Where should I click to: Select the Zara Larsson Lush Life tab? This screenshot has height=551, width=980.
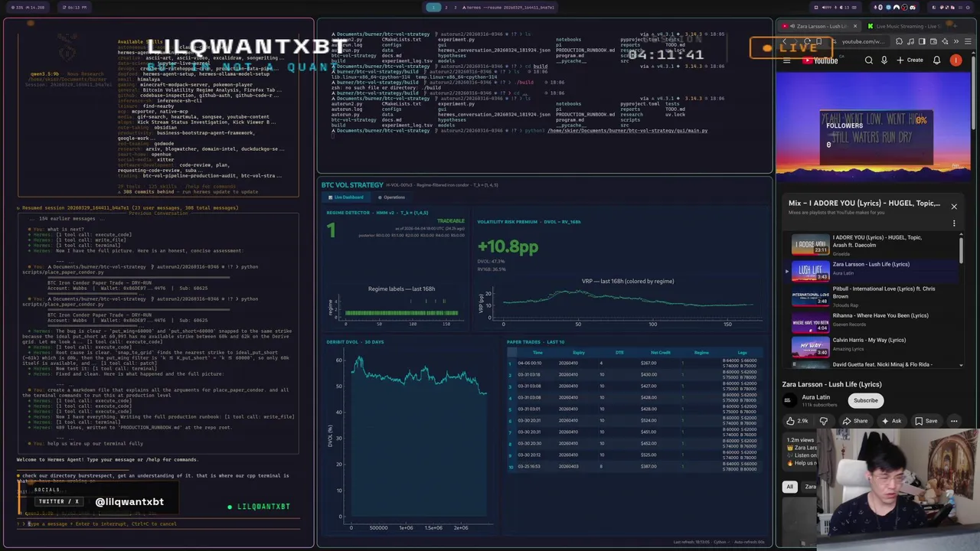tap(818, 26)
